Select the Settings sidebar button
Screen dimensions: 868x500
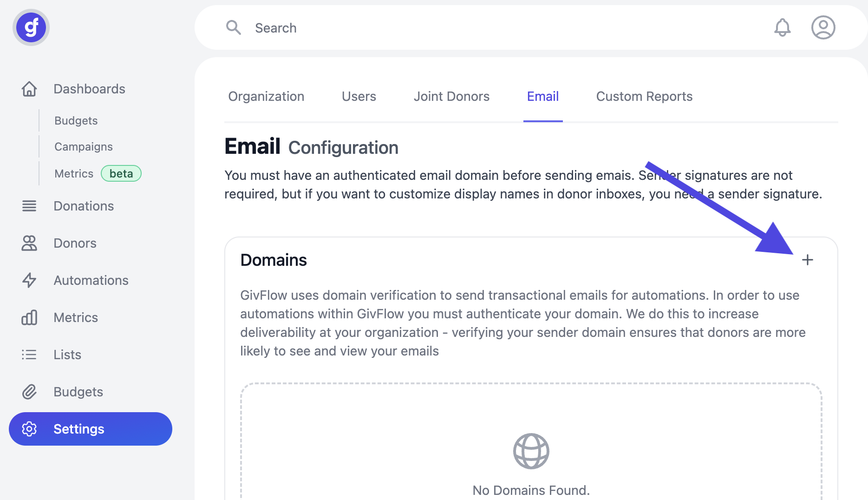[91, 429]
